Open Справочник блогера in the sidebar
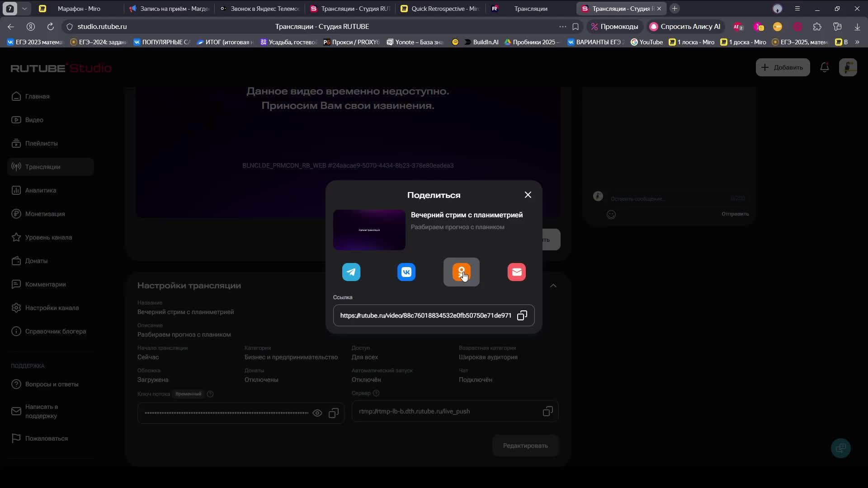868x488 pixels. point(51,331)
